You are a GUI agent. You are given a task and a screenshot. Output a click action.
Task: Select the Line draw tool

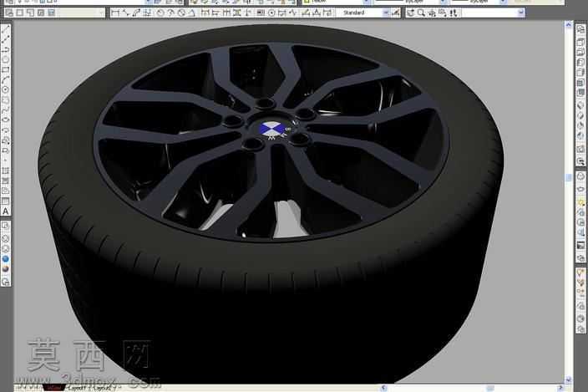click(5, 29)
